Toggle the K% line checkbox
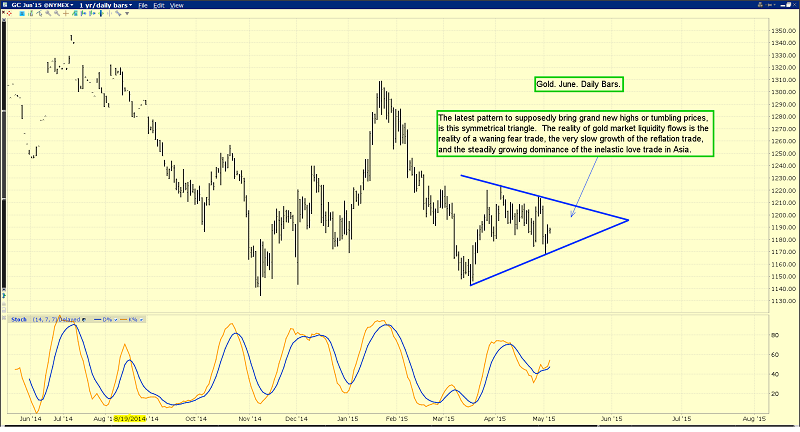The width and height of the screenshot is (800, 432). click(141, 320)
